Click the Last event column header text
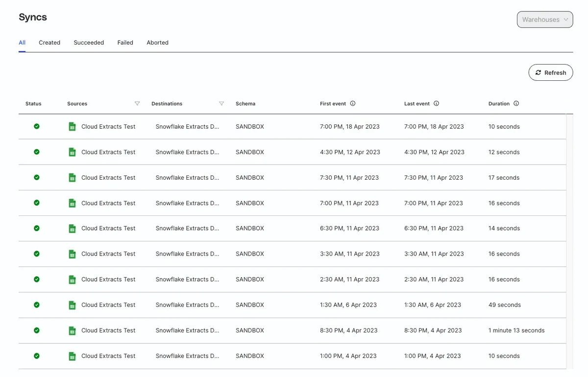Screen dimensions: 588x377 tap(417, 104)
